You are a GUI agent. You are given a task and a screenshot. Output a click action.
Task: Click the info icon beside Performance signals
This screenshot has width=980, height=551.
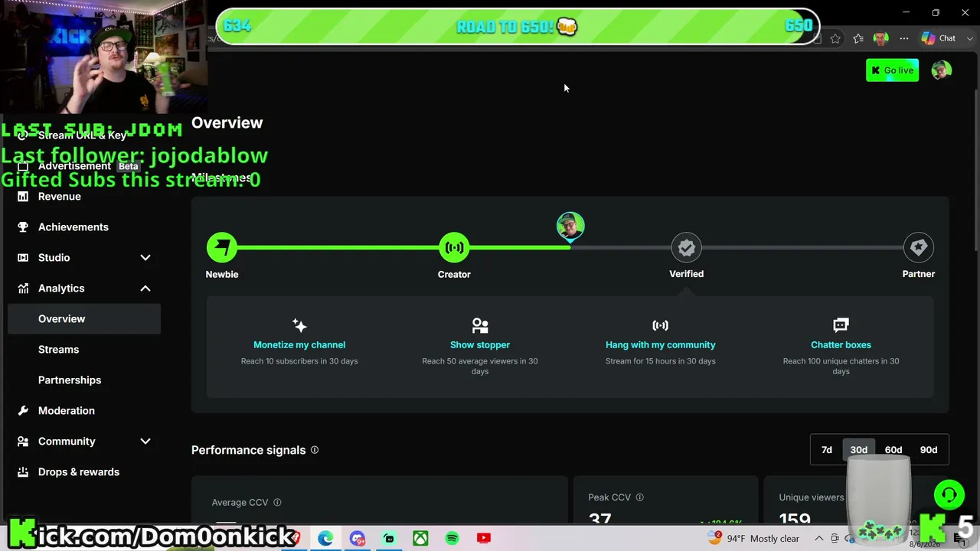point(315,450)
